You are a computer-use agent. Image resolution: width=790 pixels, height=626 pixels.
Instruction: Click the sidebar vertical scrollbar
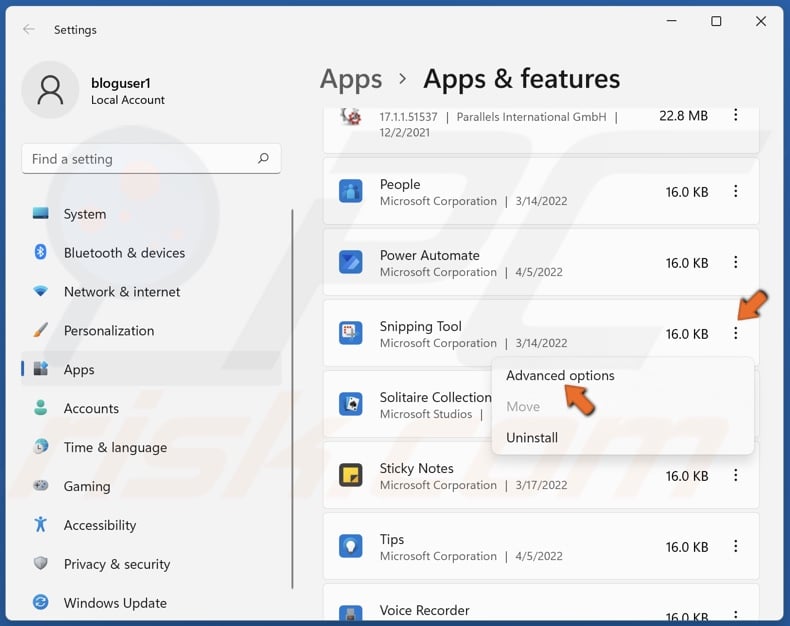[x=292, y=399]
